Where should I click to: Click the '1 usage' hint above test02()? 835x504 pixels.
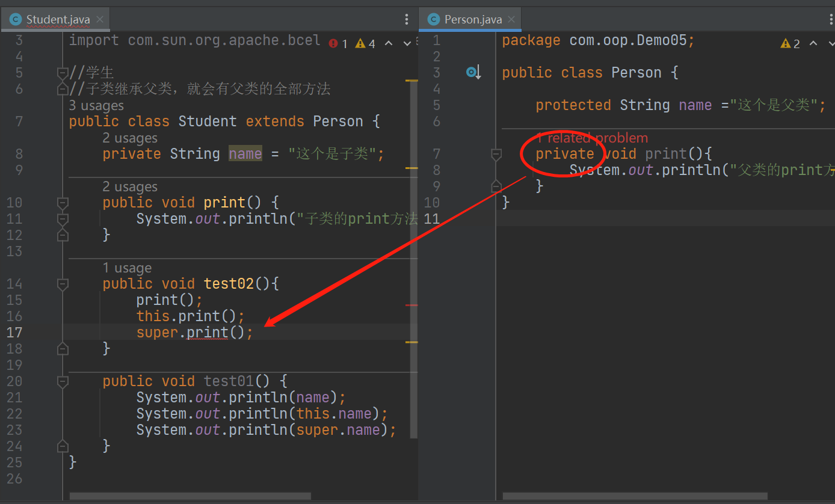coord(127,268)
